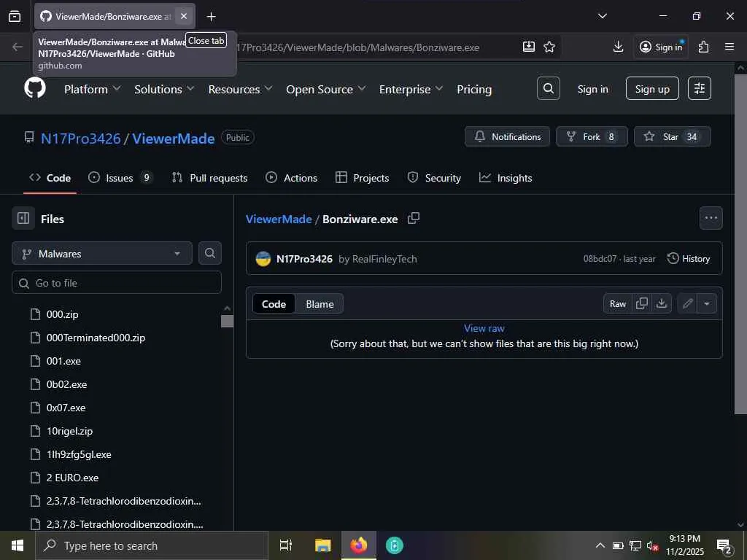Screen dimensions: 747x560
Task: Click the Raw button
Action: click(618, 304)
